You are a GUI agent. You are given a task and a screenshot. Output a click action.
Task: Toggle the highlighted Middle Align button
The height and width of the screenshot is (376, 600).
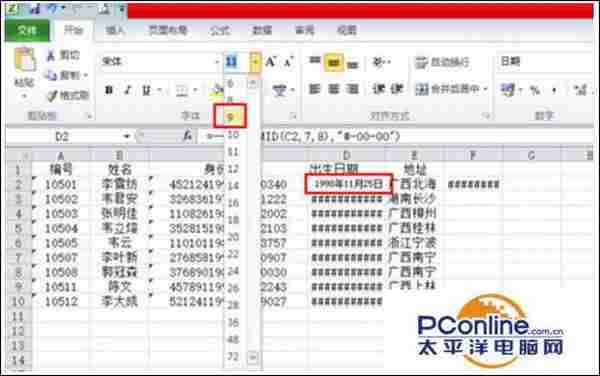(333, 62)
